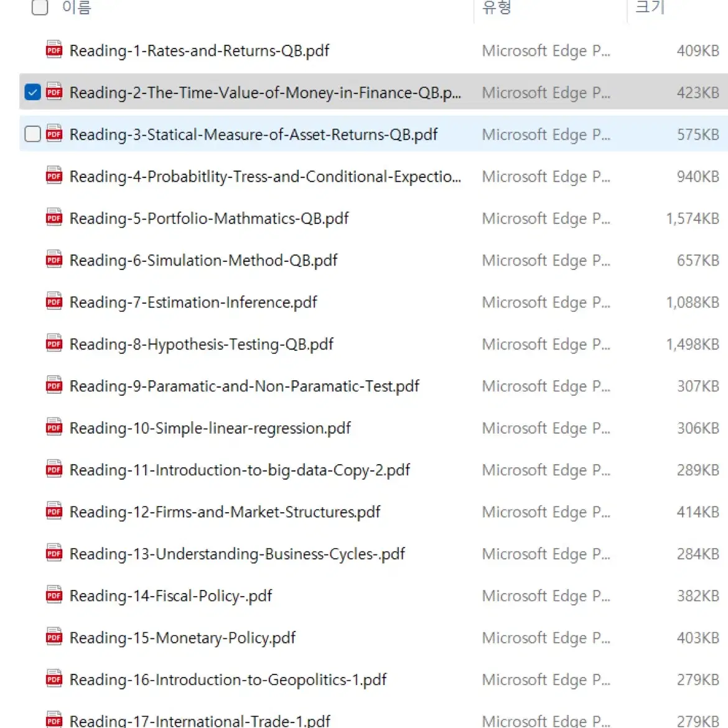The image size is (728, 728).
Task: Sort files by the 유형 column header
Action: coord(497,7)
